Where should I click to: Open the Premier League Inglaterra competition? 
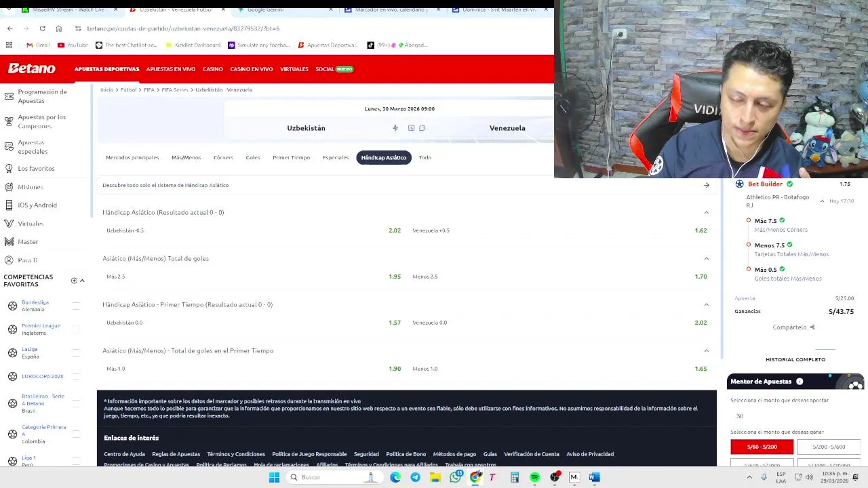pyautogui.click(x=41, y=329)
